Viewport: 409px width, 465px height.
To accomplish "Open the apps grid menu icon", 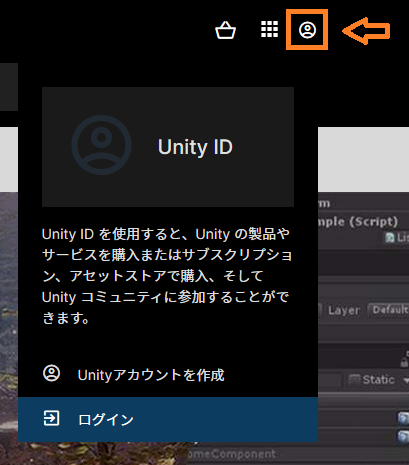I will tap(269, 29).
